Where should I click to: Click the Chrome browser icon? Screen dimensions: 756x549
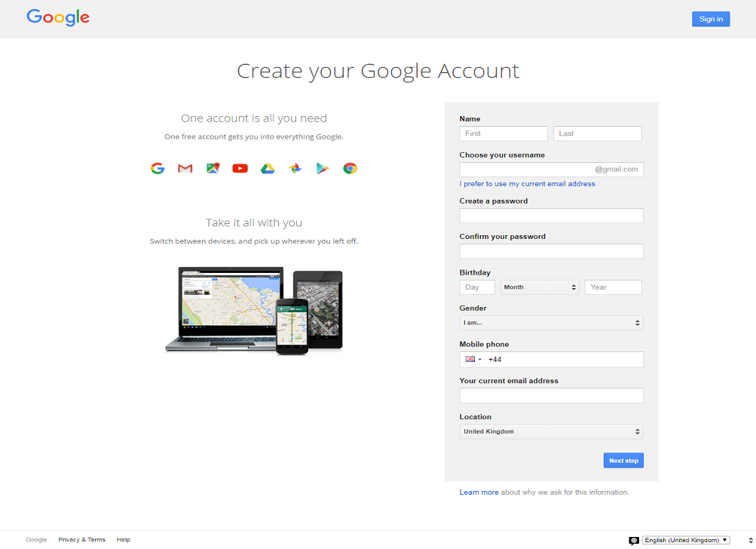(350, 168)
